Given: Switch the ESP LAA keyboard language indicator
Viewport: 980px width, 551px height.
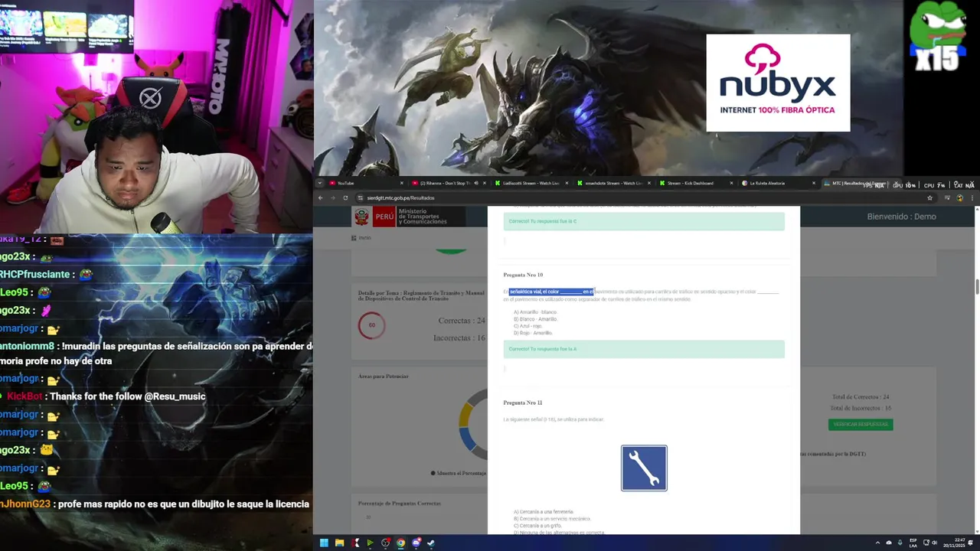Looking at the screenshot, I should click(913, 543).
